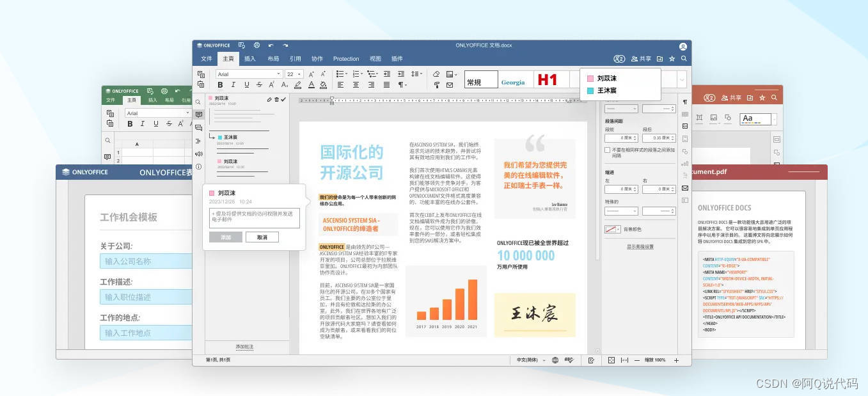Toggle underline formatting in the document editor
The image size is (868, 396).
pyautogui.click(x=246, y=84)
